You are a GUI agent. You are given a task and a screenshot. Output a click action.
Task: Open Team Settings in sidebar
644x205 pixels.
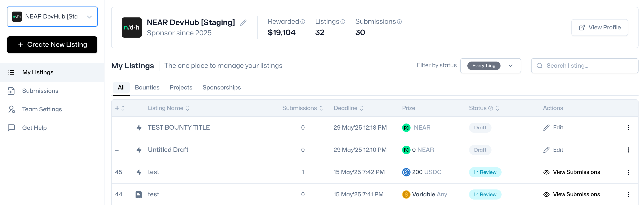point(52,109)
